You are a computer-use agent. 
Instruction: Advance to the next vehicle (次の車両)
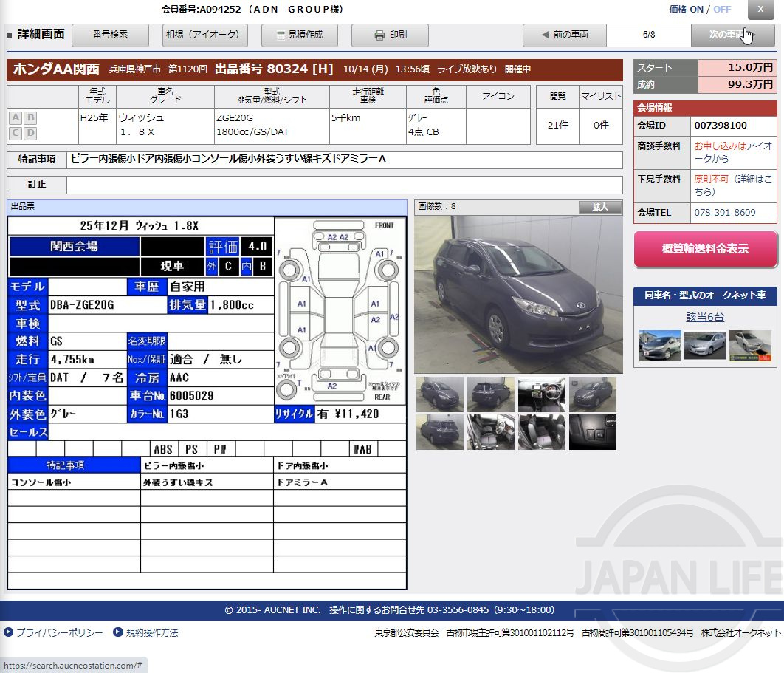[x=731, y=34]
